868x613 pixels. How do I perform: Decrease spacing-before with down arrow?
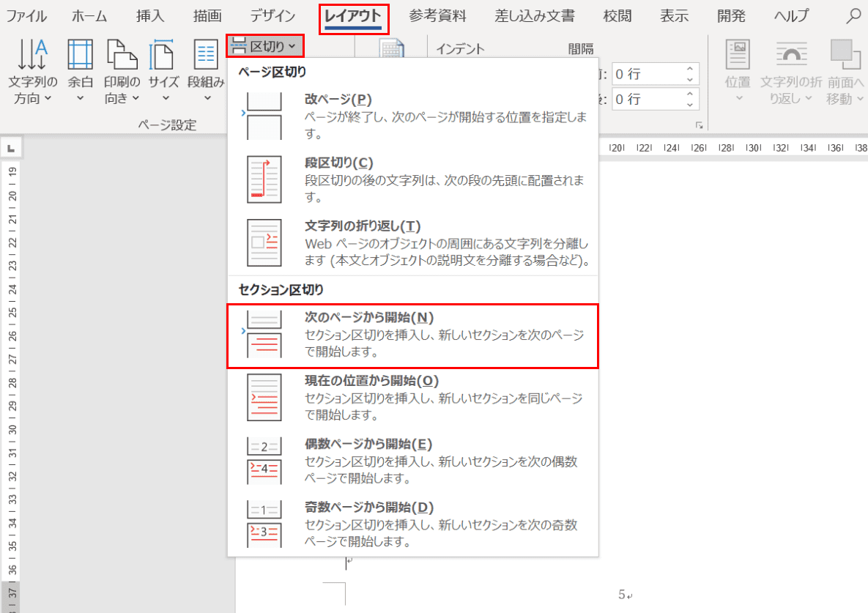690,80
